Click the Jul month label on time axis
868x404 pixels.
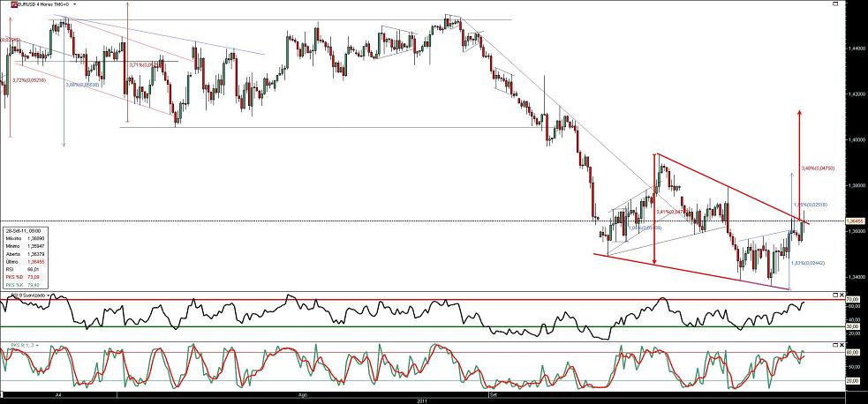point(58,395)
